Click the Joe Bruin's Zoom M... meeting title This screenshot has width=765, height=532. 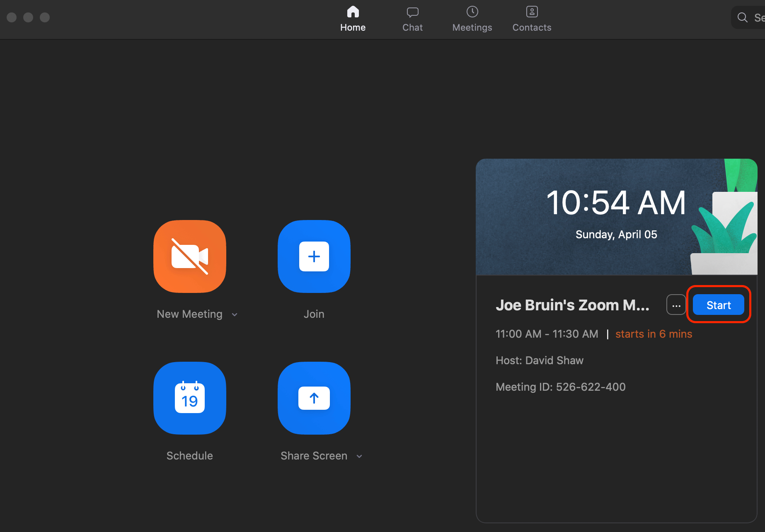(x=572, y=305)
